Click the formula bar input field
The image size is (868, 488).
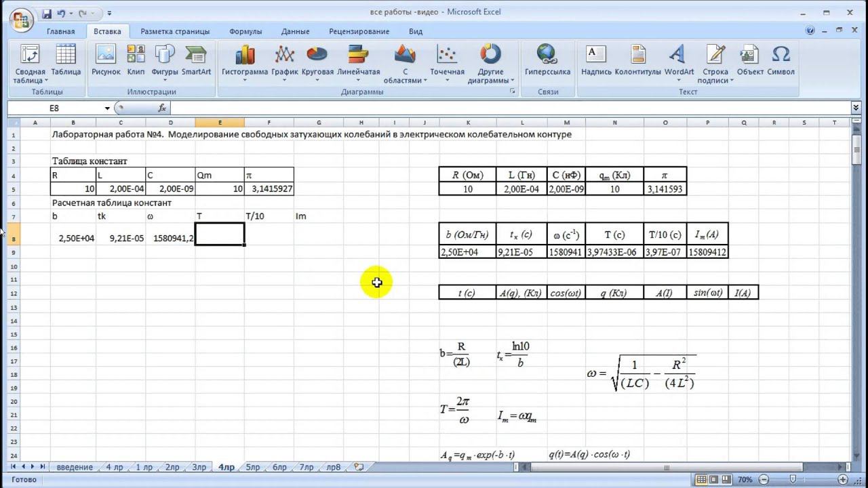[509, 108]
